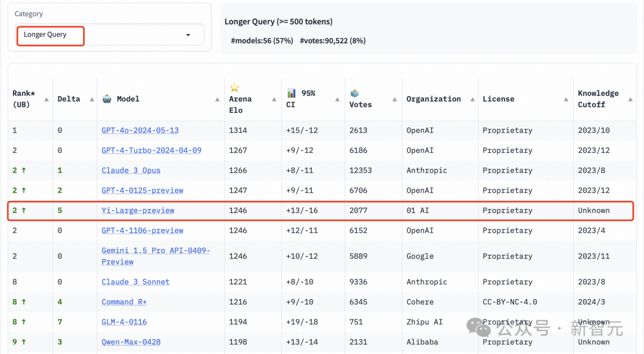The image size is (644, 354).
Task: Select Arena Elo value 1266
Action: (x=238, y=170)
